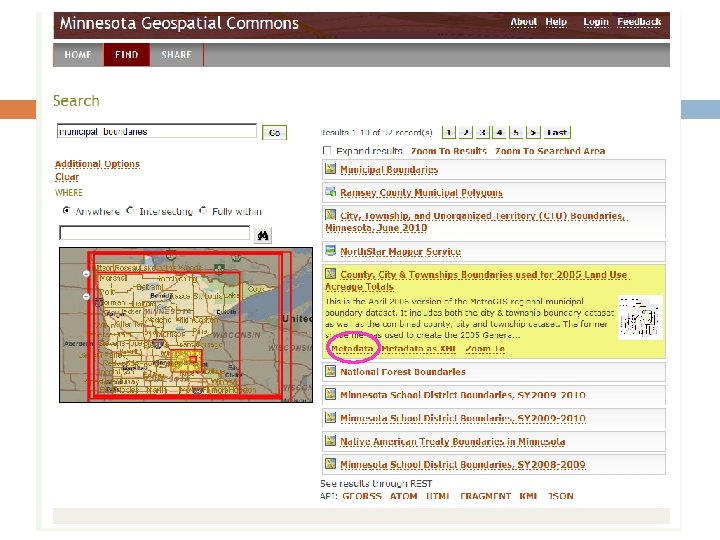Screen dimensions: 720x540
Task: Click the Clear link
Action: (67, 177)
